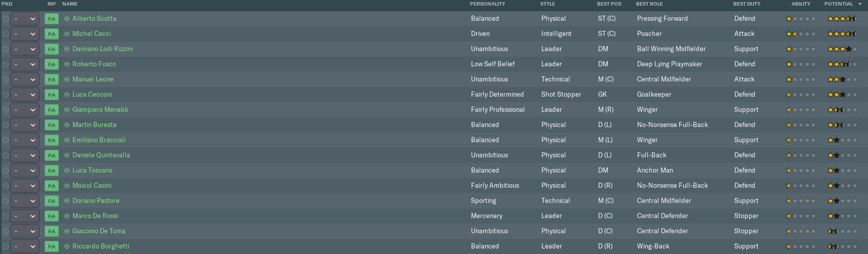Click the info icon beside Alberto Scotta

[67, 19]
